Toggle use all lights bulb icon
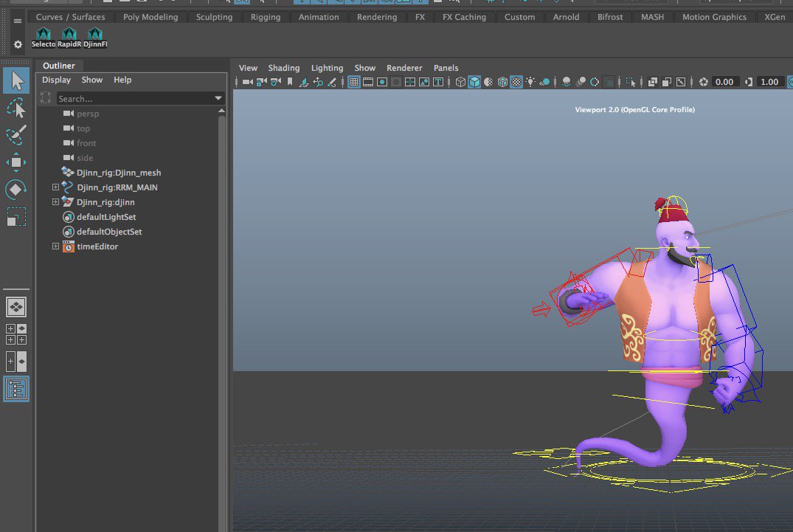 [x=530, y=82]
